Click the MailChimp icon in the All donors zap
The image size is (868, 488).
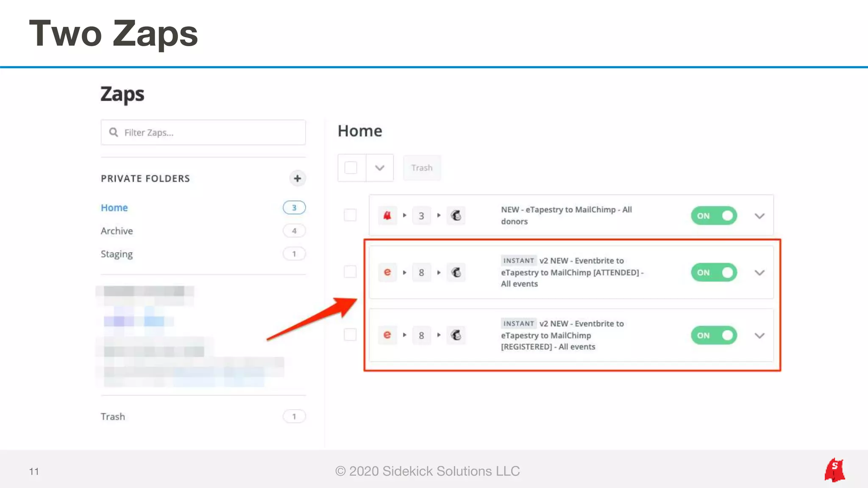pos(456,216)
